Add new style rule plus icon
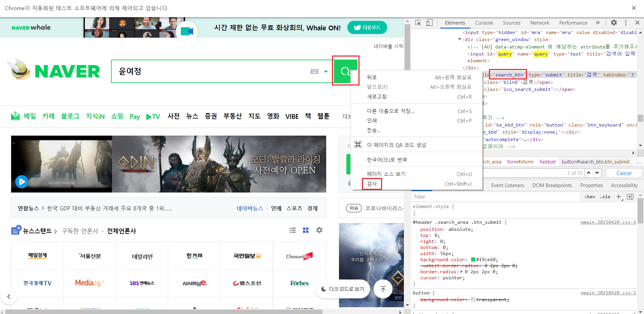Screen dimensions: 644x314 (x=619, y=197)
